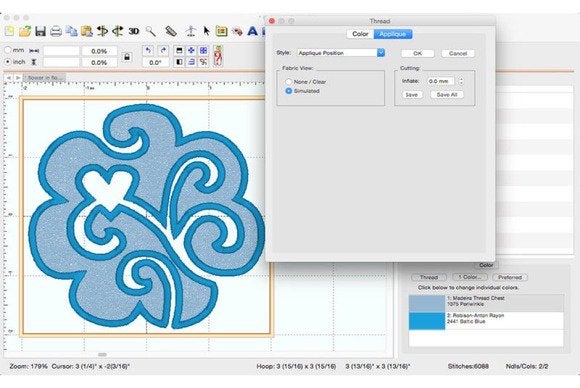Choose None / Clear fabric view
Image resolution: width=580 pixels, height=388 pixels.
[289, 81]
